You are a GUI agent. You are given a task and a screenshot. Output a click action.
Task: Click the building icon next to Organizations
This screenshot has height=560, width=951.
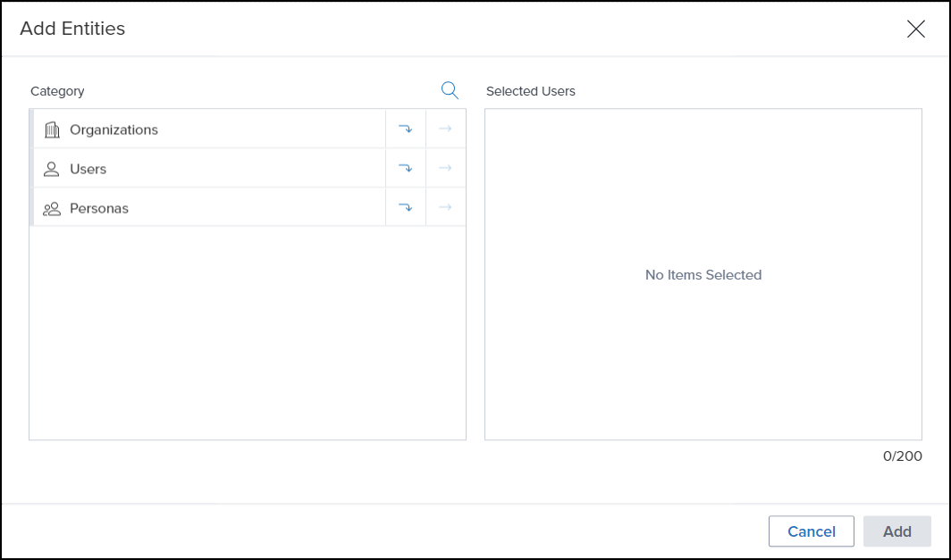(52, 130)
